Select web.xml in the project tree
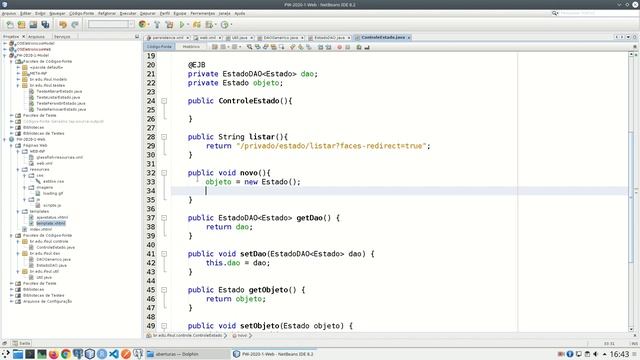 [x=44, y=163]
